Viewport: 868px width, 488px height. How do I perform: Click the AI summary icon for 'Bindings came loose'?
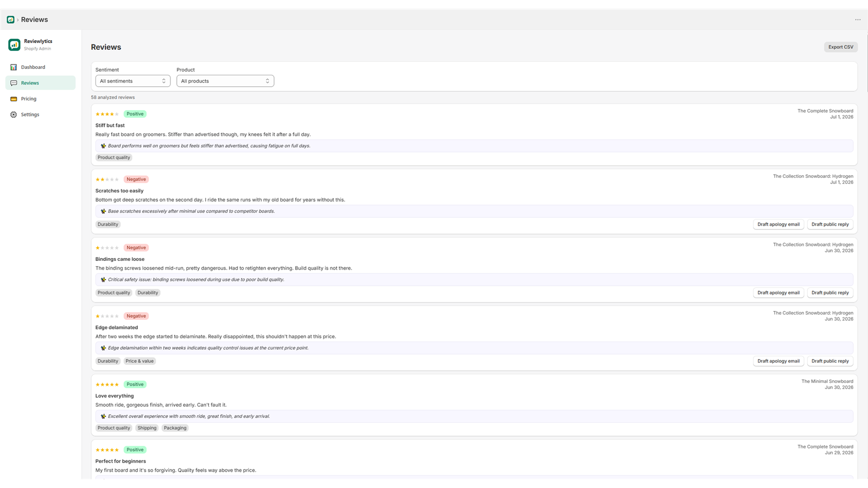(x=103, y=280)
